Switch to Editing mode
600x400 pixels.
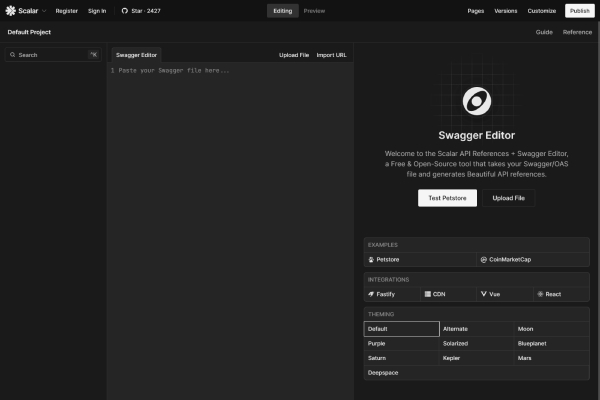[x=283, y=11]
